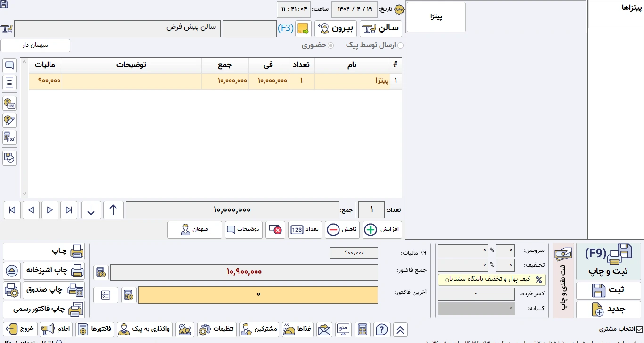The height and width of the screenshot is (343, 644).
Task: Collapse the bottom toolbar with double chevron
Action: click(400, 329)
